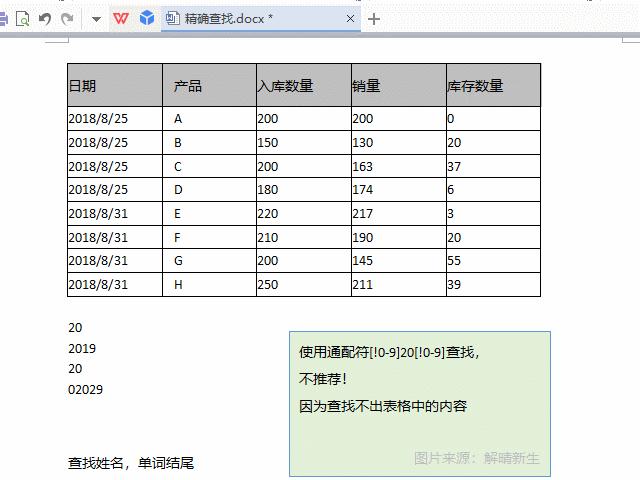
Task: Click the stock cell 39
Action: click(493, 284)
